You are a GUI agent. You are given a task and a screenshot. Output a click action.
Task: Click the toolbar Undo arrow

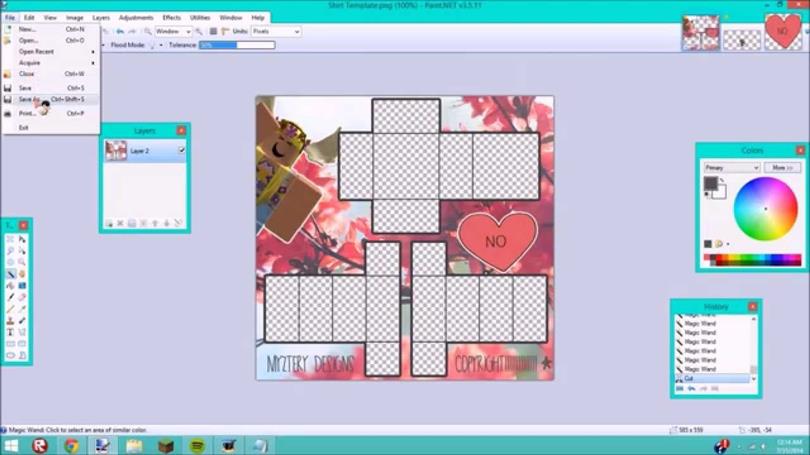[x=120, y=32]
